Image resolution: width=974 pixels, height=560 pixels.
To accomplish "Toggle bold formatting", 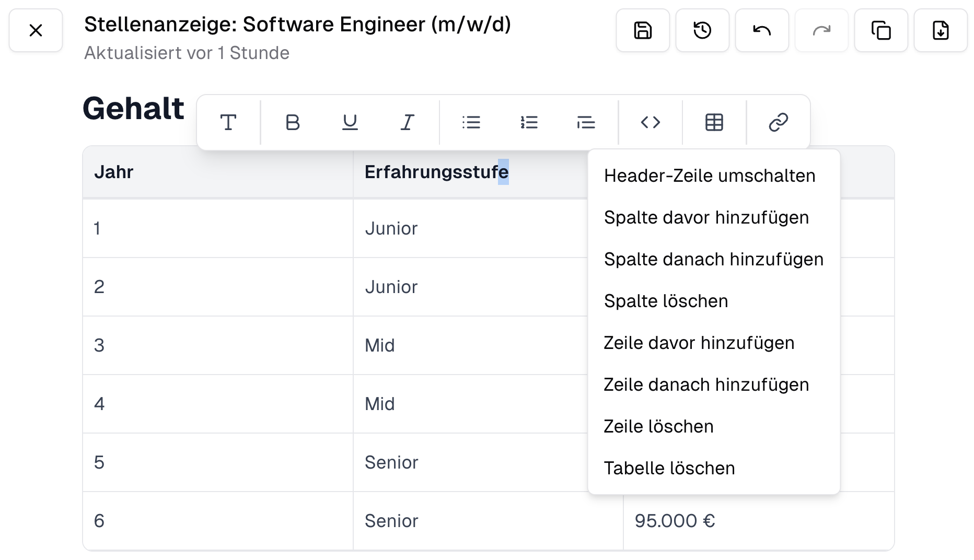I will pyautogui.click(x=293, y=123).
